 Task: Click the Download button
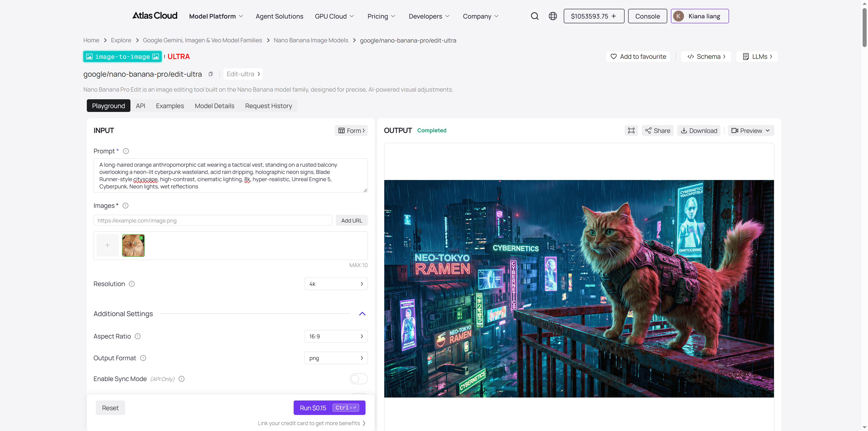click(699, 131)
